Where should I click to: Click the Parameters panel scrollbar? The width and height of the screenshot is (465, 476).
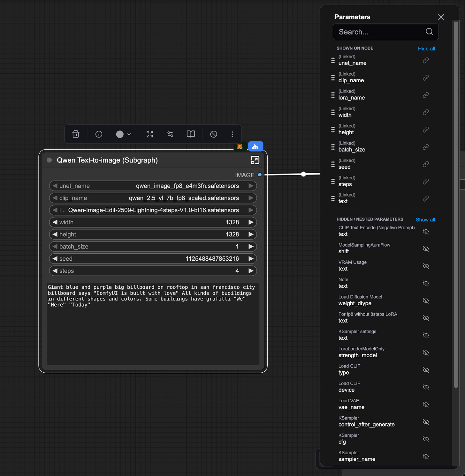[456, 204]
